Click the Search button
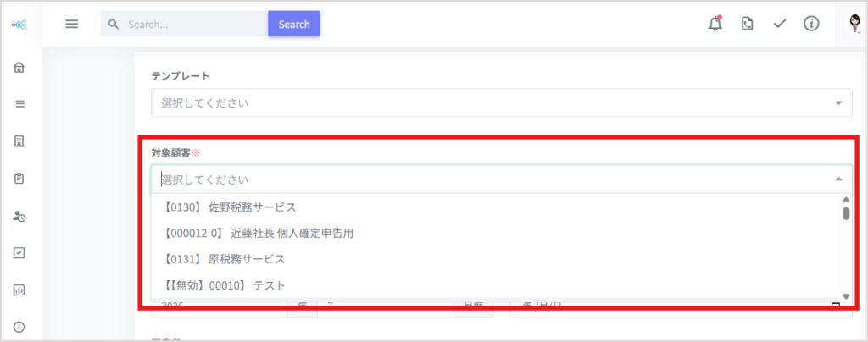868x342 pixels. (294, 25)
